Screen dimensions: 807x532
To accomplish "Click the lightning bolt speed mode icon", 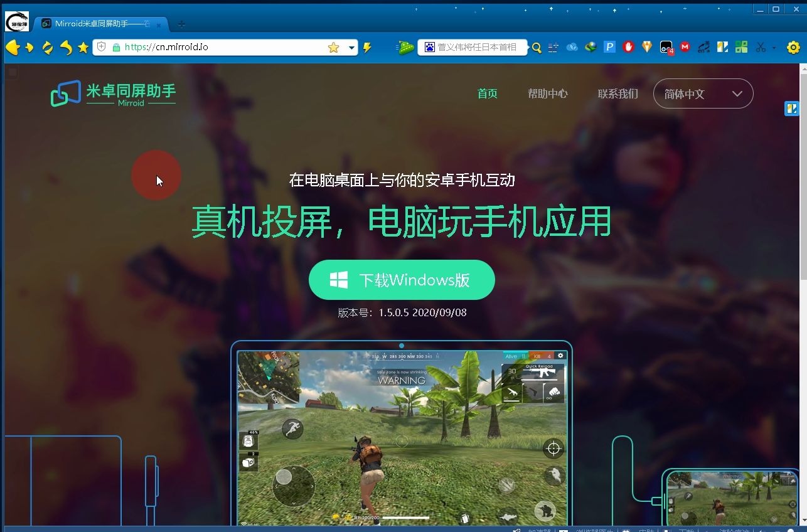I will (368, 47).
